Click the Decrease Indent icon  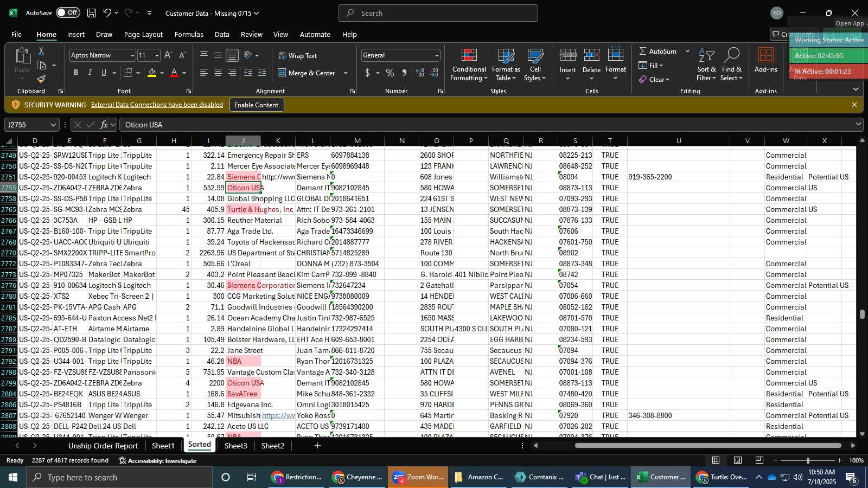pyautogui.click(x=248, y=73)
